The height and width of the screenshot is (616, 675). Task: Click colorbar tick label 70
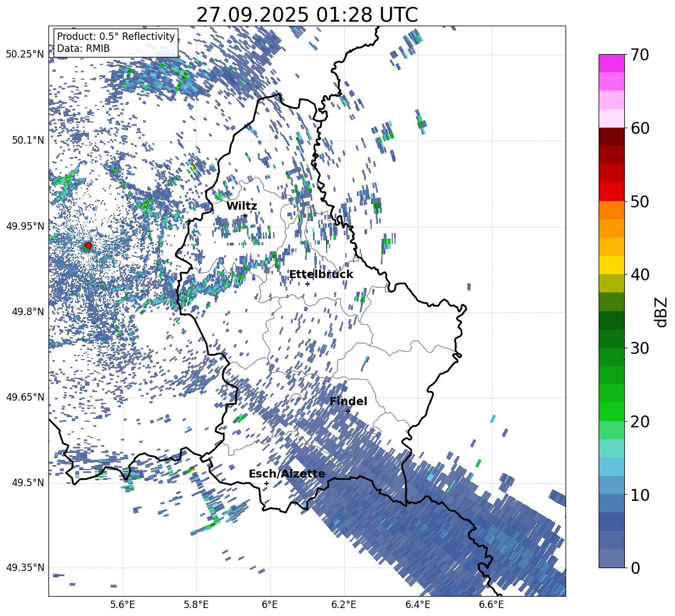[640, 55]
